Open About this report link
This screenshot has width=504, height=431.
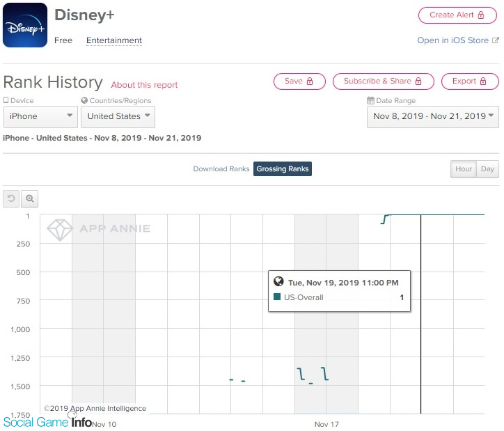[144, 85]
